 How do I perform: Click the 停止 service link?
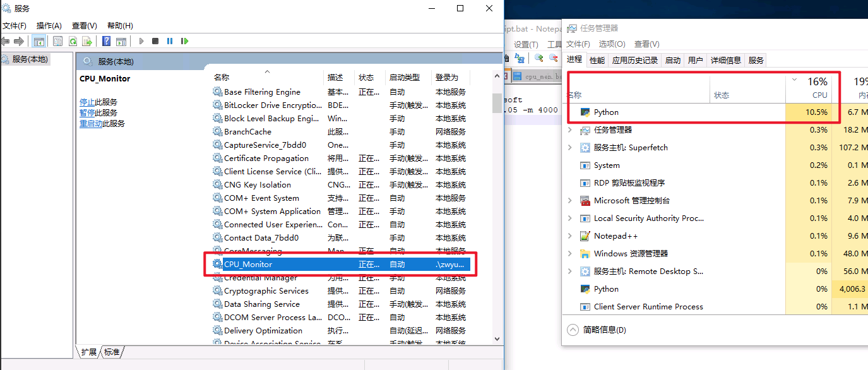87,102
